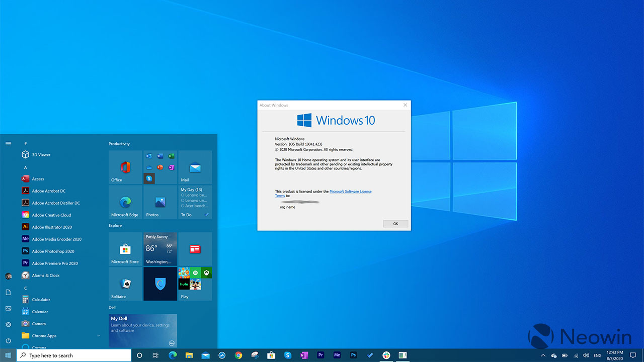Screen dimensions: 644x362
Task: Open the Mail tile
Action: coord(195,167)
